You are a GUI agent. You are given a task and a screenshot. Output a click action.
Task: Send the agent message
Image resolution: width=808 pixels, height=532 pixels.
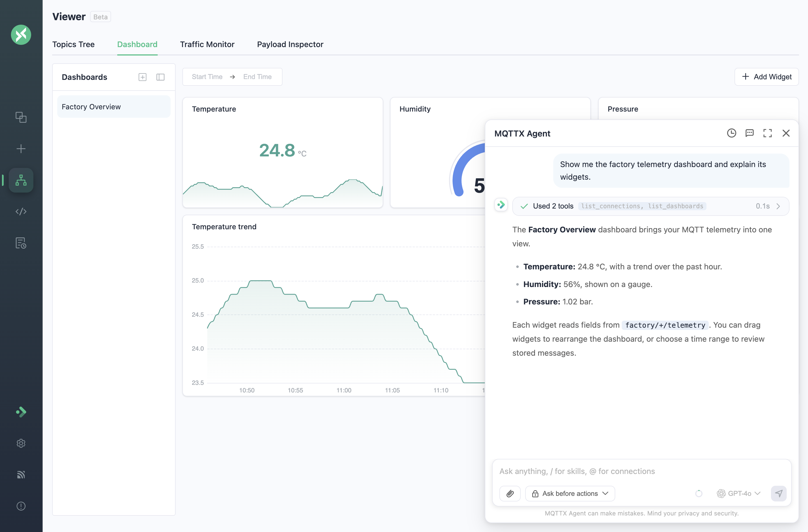click(779, 493)
